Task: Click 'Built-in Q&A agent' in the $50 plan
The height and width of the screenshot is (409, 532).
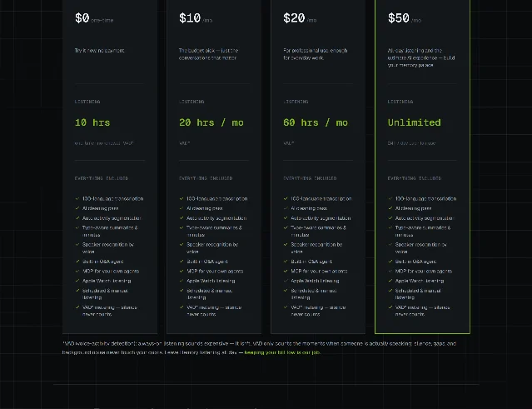Action: (x=415, y=262)
